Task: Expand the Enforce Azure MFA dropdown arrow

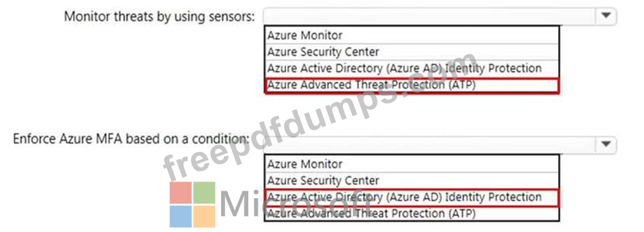Action: tap(606, 144)
